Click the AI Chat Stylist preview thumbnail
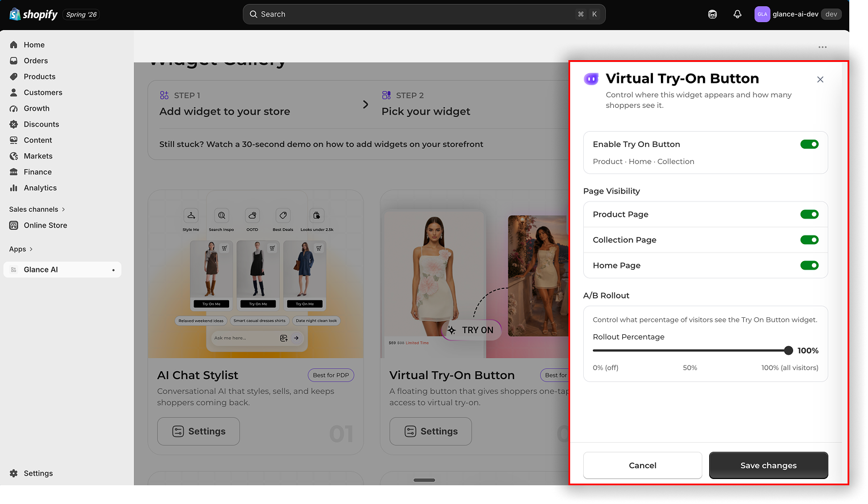The width and height of the screenshot is (868, 504). coord(256,274)
